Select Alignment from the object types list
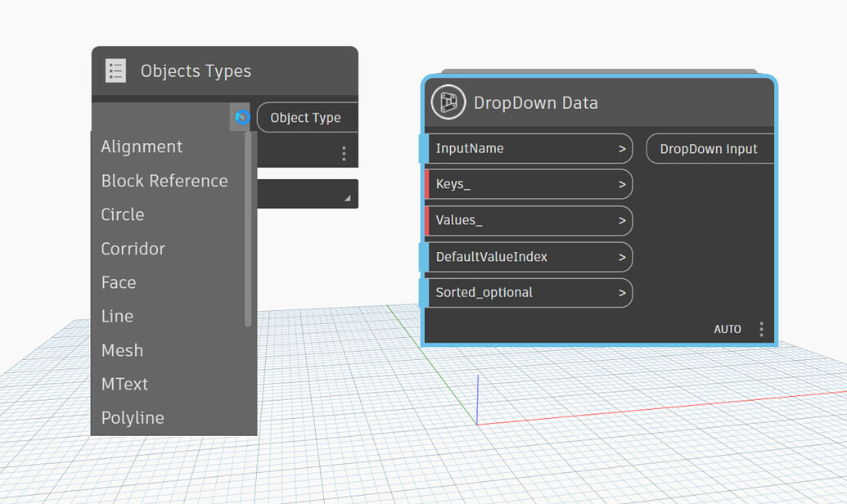 tap(142, 146)
